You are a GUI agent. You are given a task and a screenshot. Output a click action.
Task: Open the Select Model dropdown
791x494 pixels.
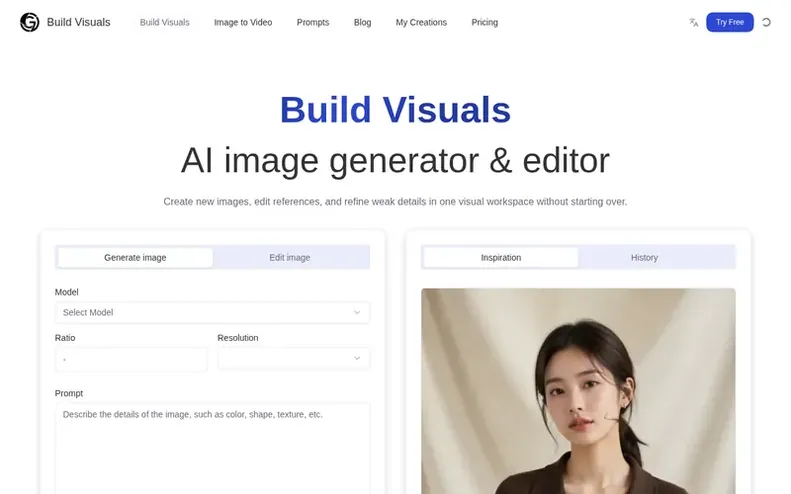[x=212, y=312]
